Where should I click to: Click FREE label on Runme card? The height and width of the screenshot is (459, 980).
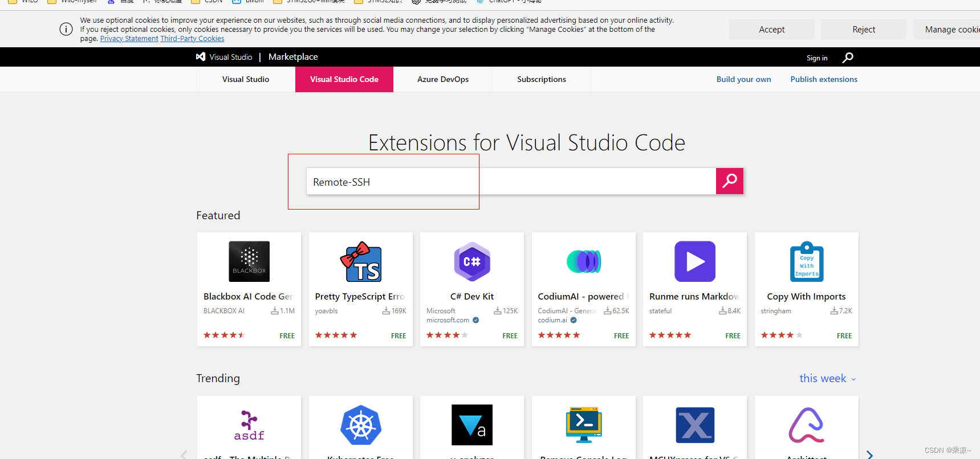(x=733, y=336)
